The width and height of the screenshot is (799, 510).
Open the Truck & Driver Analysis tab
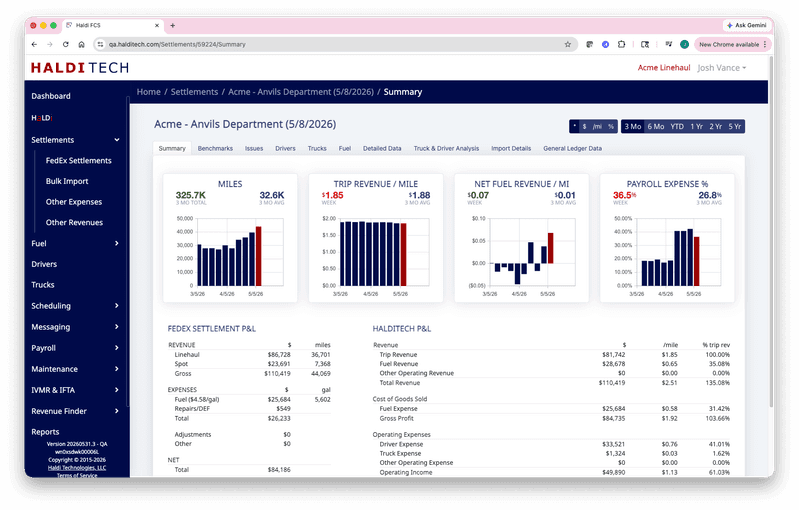pyautogui.click(x=446, y=148)
